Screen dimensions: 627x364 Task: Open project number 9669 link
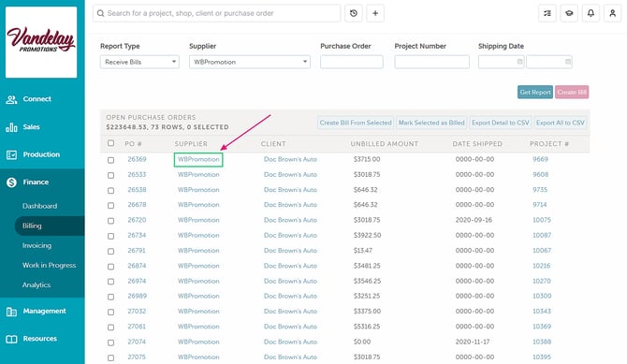click(x=540, y=159)
